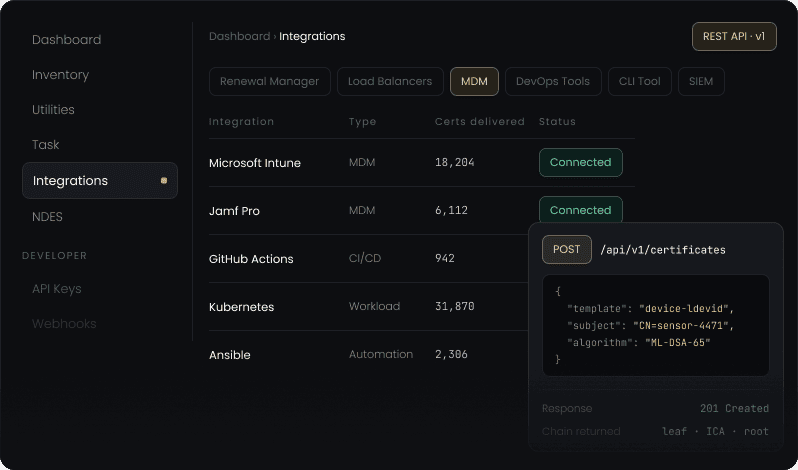Click MDM type cell for Microsoft Intune
Screen dimensions: 798x470
point(362,162)
